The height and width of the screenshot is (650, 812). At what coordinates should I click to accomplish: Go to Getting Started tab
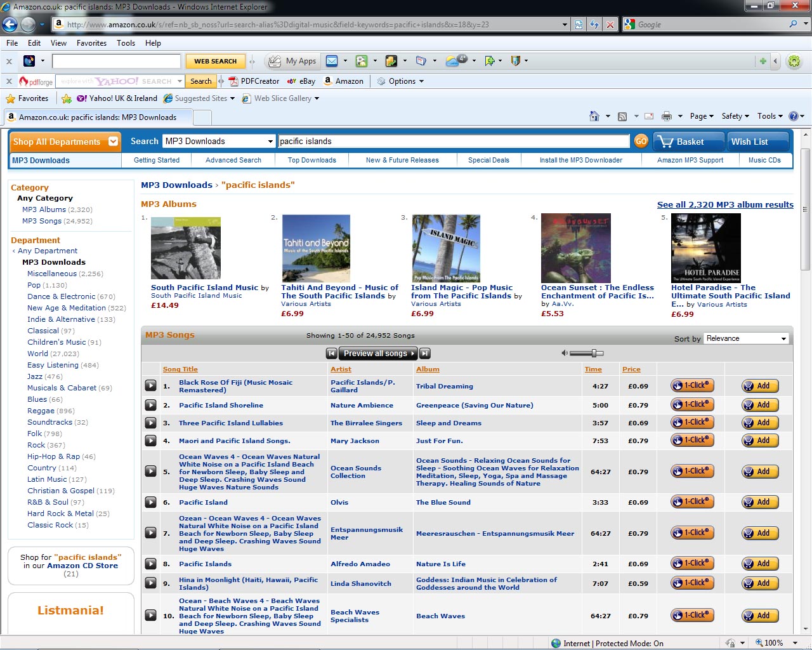pyautogui.click(x=157, y=160)
